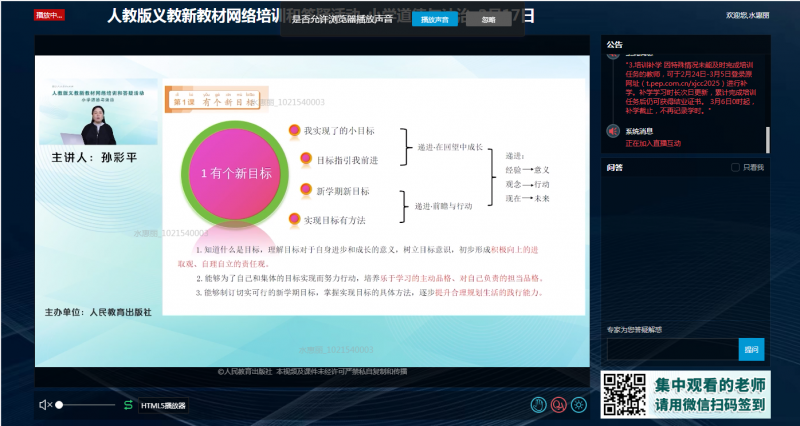The height and width of the screenshot is (426, 800).
Task: Click the 递进·前瞻与行动 text
Action: tap(443, 206)
